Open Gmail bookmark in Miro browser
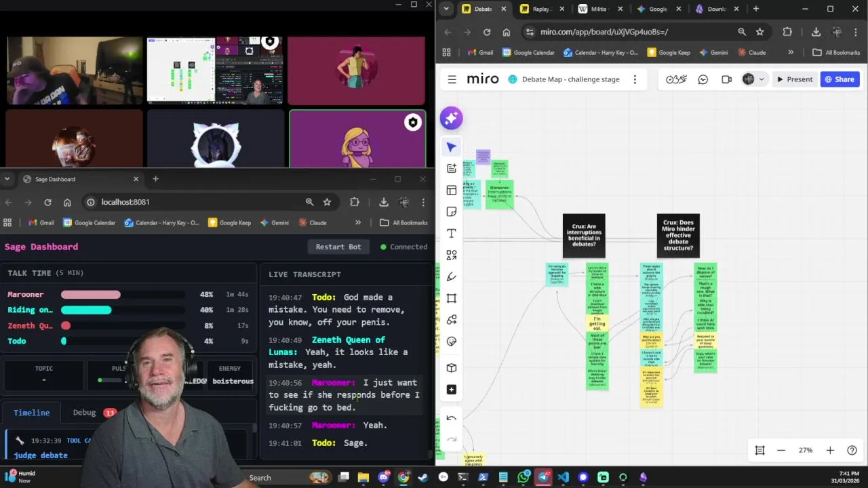This screenshot has width=868, height=488. click(481, 52)
